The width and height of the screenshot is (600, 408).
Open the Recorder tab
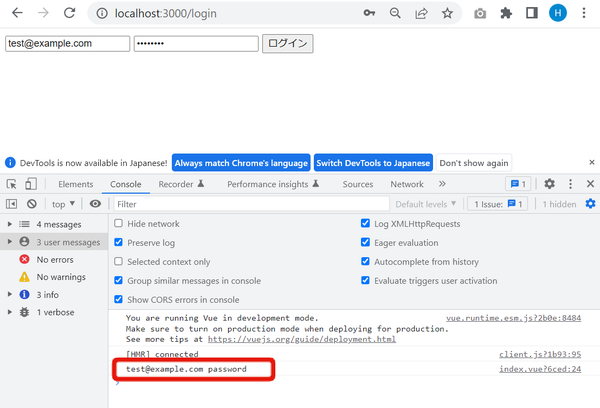pyautogui.click(x=181, y=184)
